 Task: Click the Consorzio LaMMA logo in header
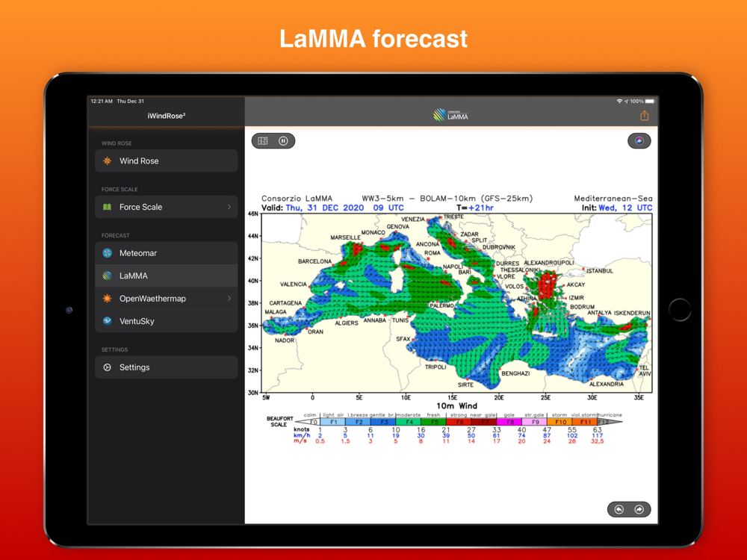coord(450,115)
